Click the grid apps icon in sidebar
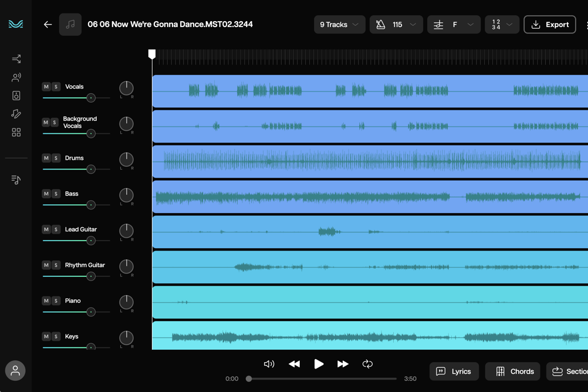This screenshot has height=392, width=588. tap(16, 133)
